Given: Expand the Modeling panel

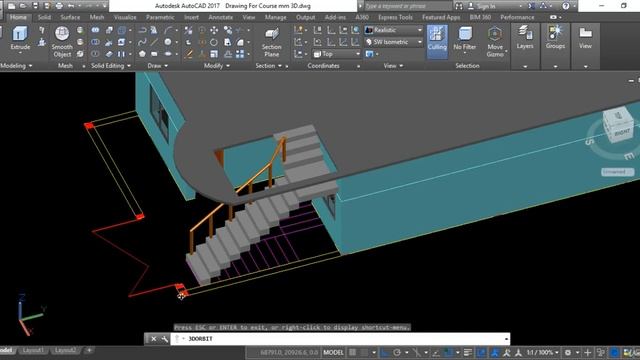Looking at the screenshot, I should coord(16,66).
